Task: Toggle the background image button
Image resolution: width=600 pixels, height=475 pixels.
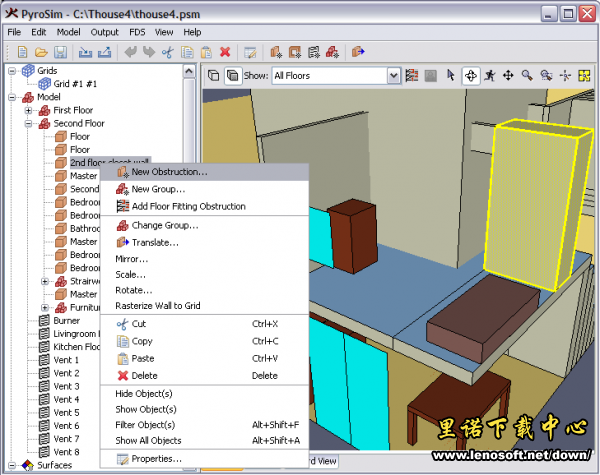Action: pyautogui.click(x=430, y=75)
